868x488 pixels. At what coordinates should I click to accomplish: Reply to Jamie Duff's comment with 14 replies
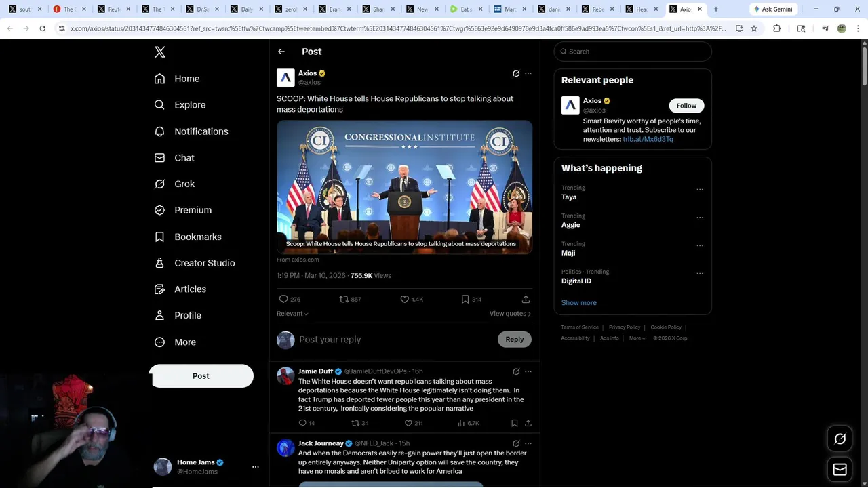tap(302, 423)
